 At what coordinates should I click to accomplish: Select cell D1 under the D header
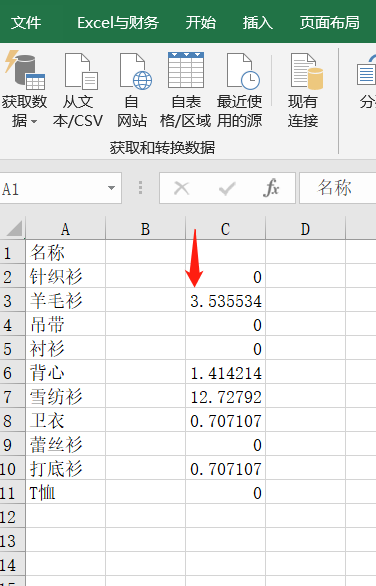305,252
